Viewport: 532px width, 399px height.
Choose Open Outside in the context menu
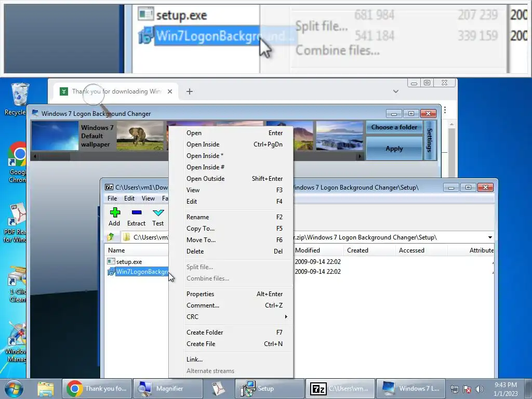click(x=231, y=179)
